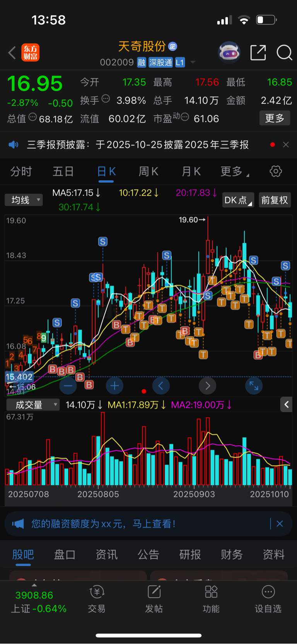Screen dimensions: 297x644
Task: Open 交易 trade icon
Action: point(96,599)
